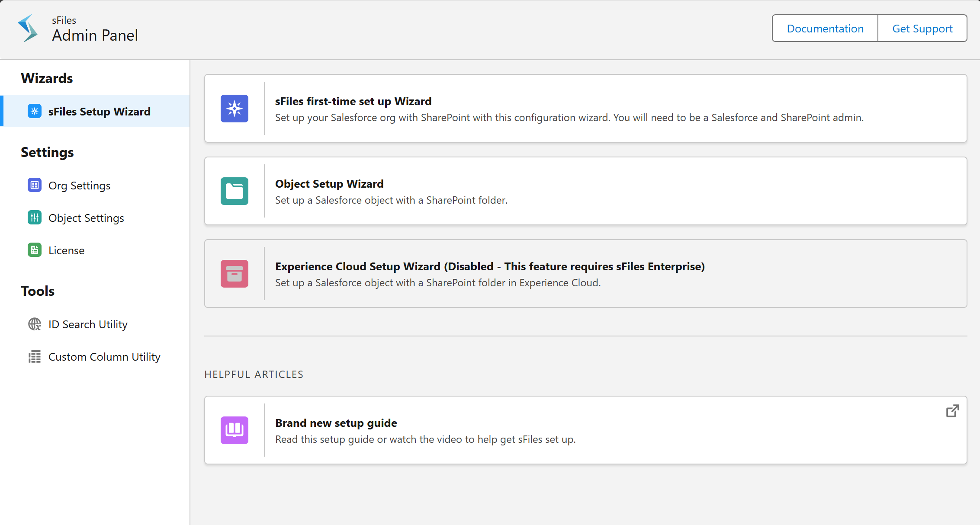Click the Org Settings grid icon
The image size is (980, 525).
pyautogui.click(x=35, y=185)
